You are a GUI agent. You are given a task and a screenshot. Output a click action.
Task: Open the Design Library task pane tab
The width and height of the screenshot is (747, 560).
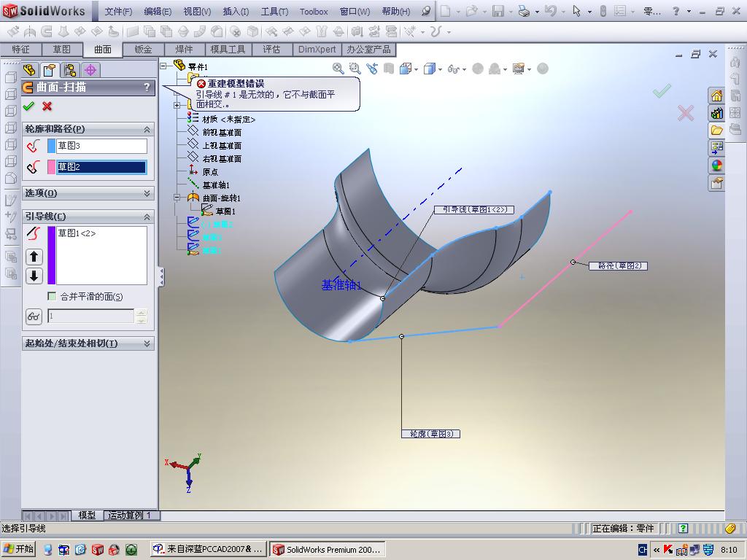point(716,113)
